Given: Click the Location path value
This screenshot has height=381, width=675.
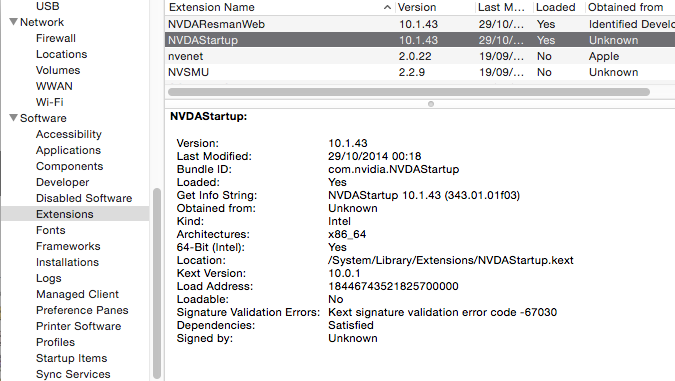Looking at the screenshot, I should point(451,260).
